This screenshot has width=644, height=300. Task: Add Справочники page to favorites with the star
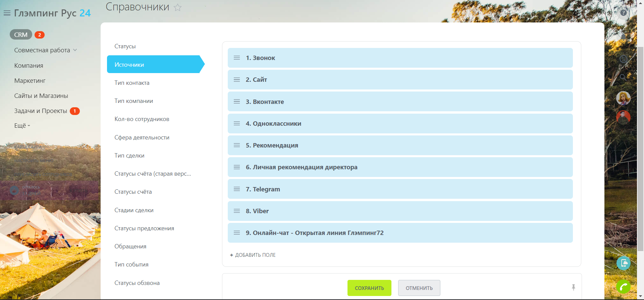point(177,7)
